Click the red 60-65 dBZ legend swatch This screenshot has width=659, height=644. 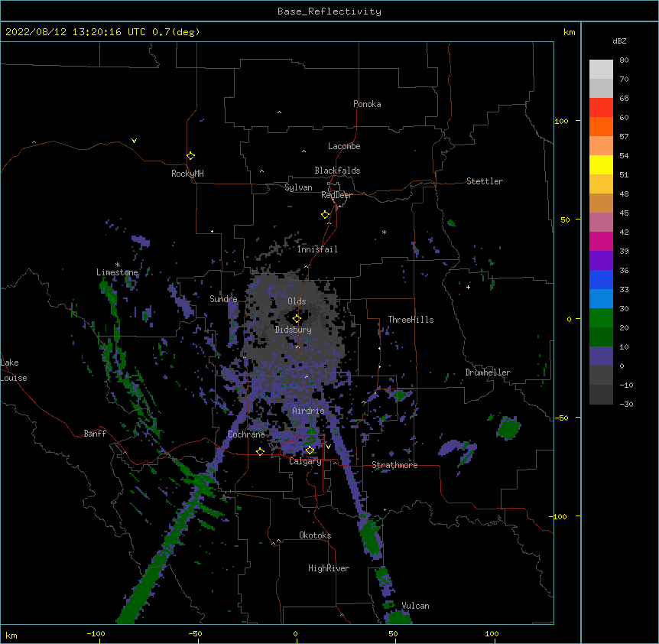[601, 107]
